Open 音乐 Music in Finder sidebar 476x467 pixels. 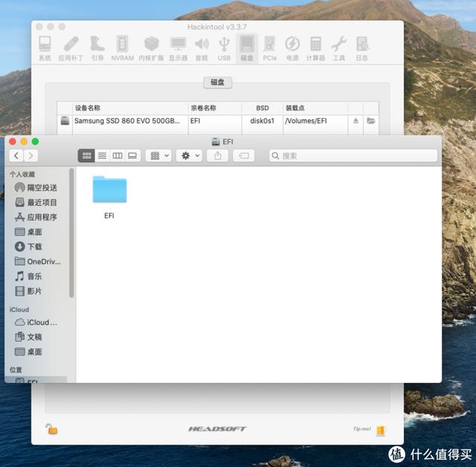click(x=28, y=277)
